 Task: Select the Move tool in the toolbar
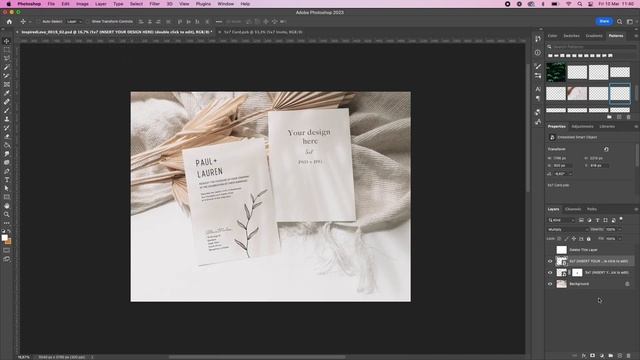coord(7,41)
